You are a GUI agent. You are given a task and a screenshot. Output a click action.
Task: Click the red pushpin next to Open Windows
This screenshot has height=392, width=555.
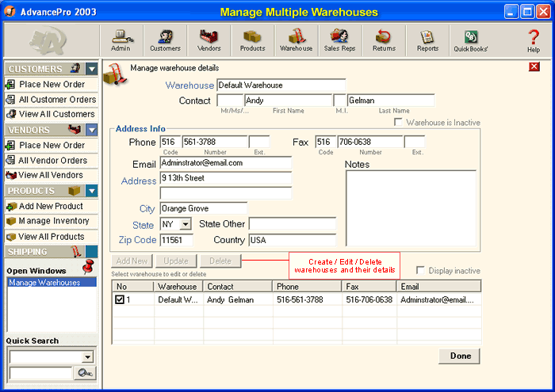[x=88, y=267]
